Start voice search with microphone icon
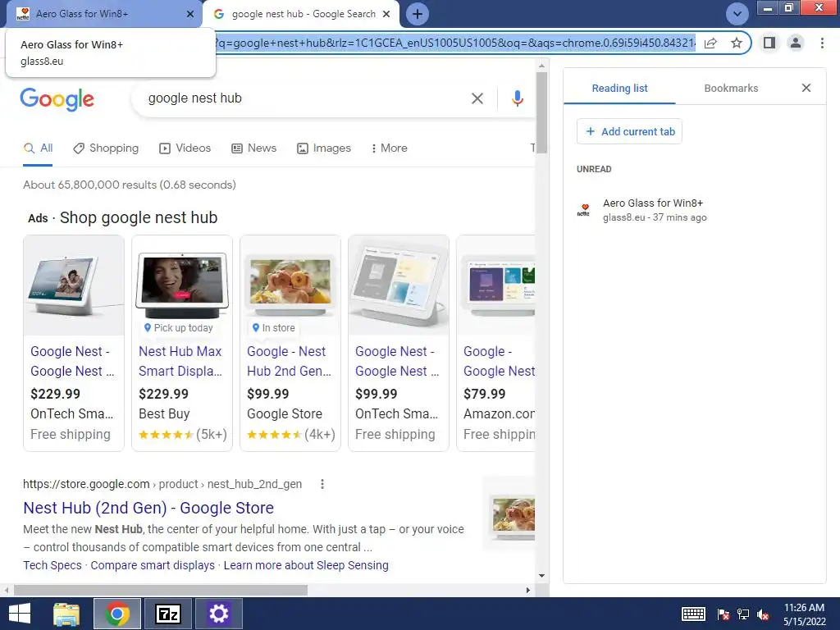This screenshot has height=630, width=840. click(x=517, y=98)
